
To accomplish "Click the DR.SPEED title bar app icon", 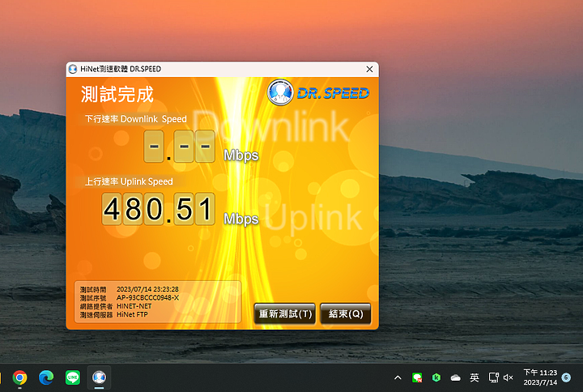I will click(x=73, y=69).
